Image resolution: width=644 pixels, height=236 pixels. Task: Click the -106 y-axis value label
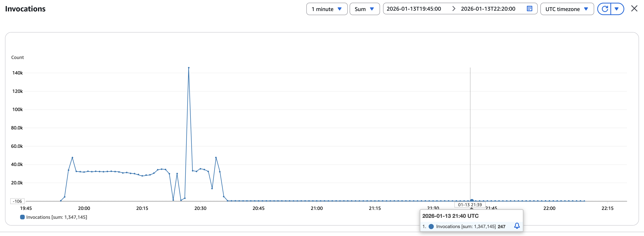click(17, 201)
